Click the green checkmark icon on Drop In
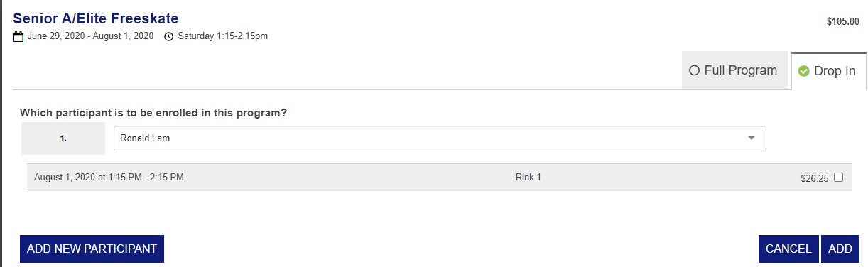 (x=804, y=71)
